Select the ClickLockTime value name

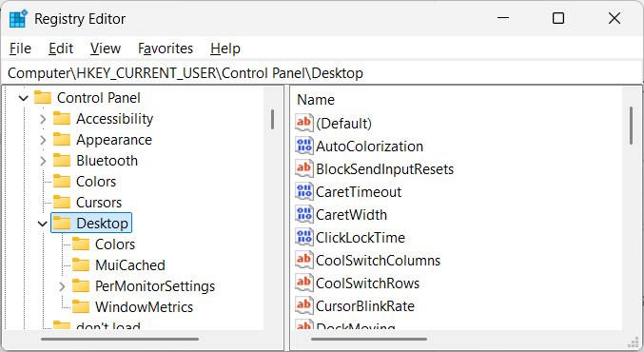(361, 238)
